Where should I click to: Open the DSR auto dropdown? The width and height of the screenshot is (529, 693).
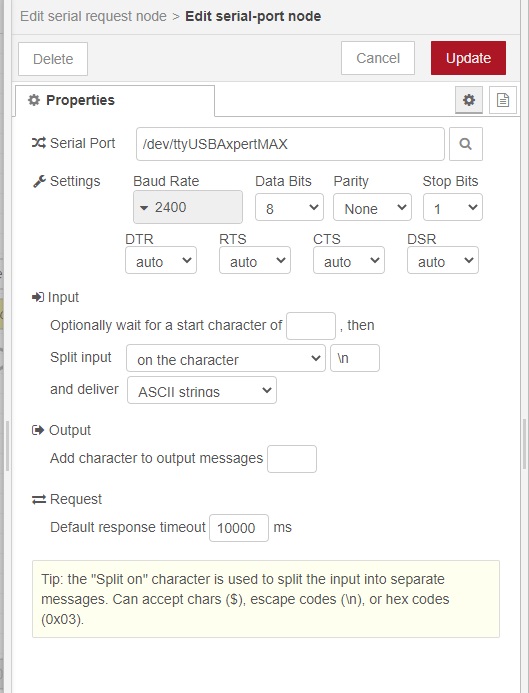[x=443, y=260]
